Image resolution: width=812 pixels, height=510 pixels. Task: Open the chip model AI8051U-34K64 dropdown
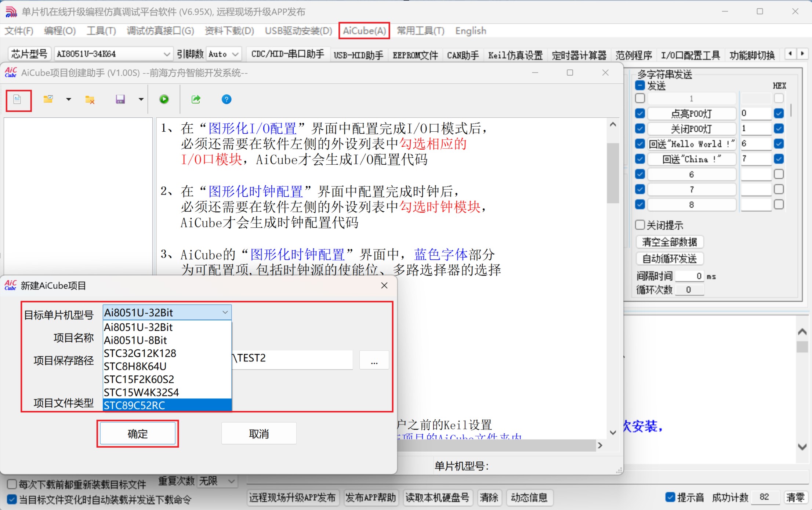tap(113, 54)
